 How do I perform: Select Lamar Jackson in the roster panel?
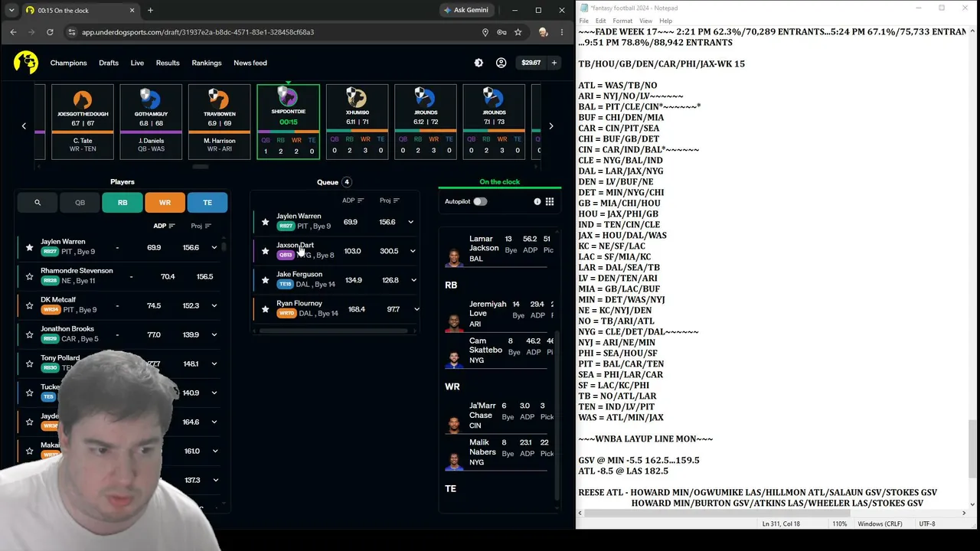(x=498, y=249)
